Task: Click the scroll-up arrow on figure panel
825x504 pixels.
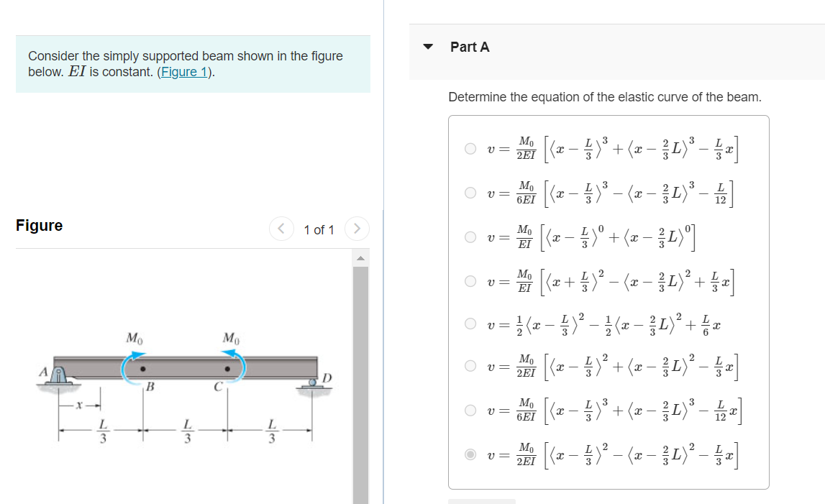Action: click(x=362, y=258)
